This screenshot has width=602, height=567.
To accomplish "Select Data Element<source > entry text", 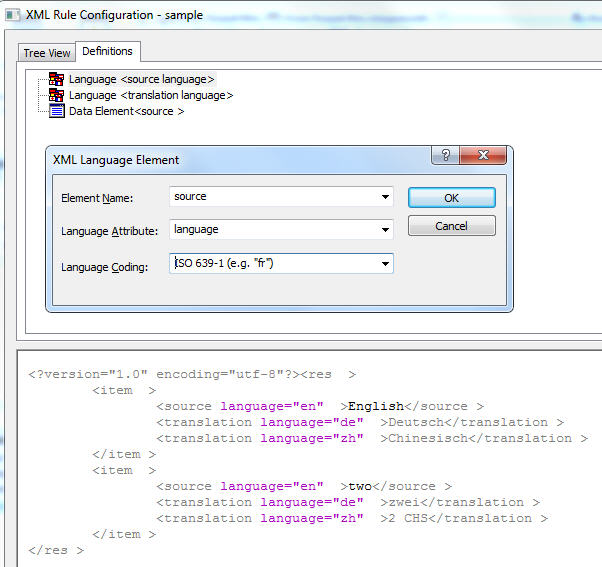I will (126, 111).
